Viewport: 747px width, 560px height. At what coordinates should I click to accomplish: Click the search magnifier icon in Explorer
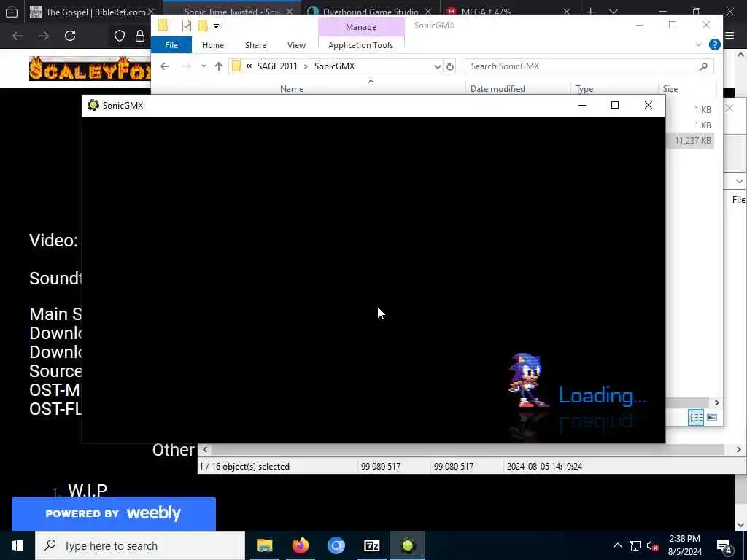(x=704, y=66)
